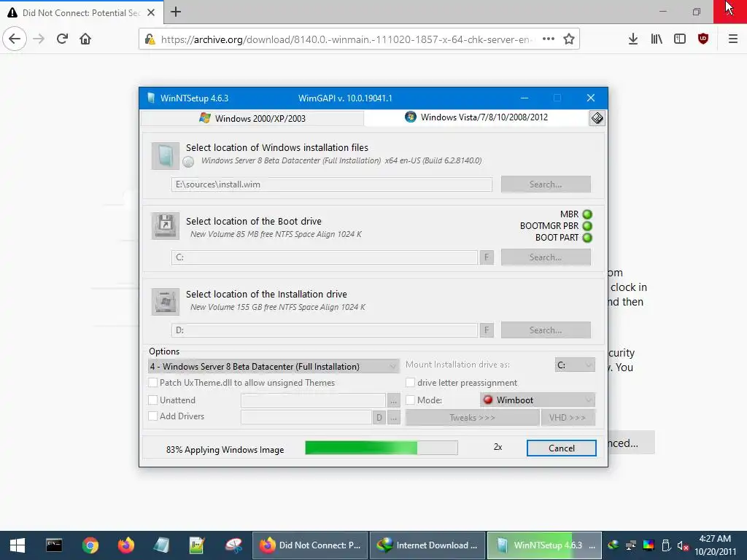Switch to Windows Vista/7/8/10/2008/2012 tab
Viewport: 747px width, 560px height.
click(476, 117)
